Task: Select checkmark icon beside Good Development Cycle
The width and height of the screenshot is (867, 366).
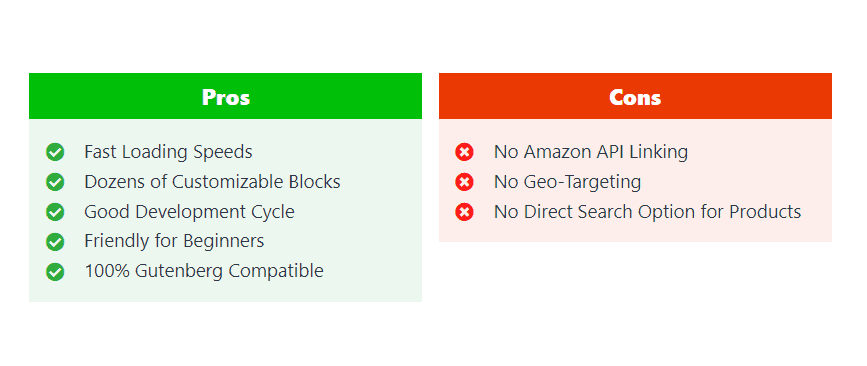Action: coord(55,212)
